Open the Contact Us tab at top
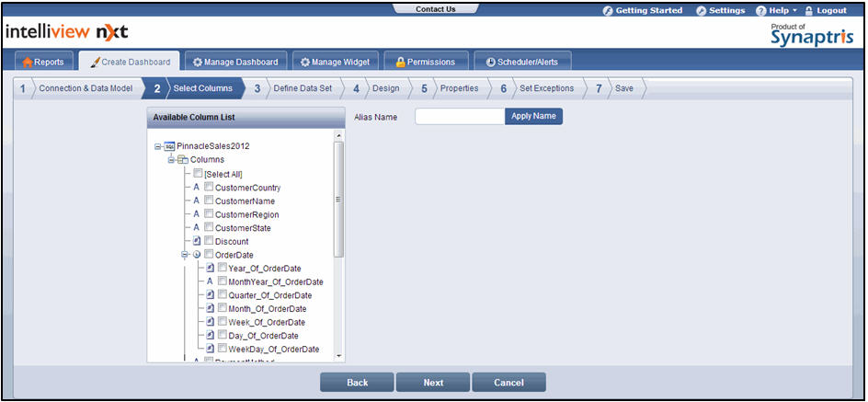Image resolution: width=868 pixels, height=402 pixels. 436,9
